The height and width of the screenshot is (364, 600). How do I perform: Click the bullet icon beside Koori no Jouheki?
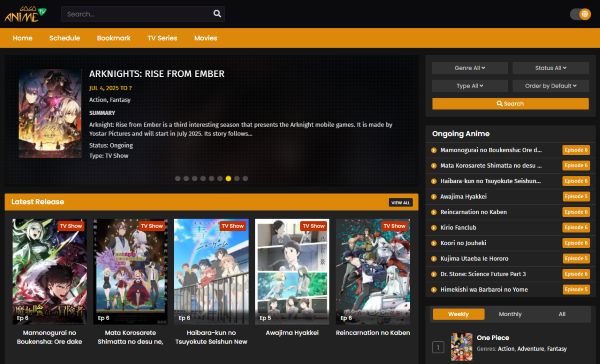tap(434, 243)
